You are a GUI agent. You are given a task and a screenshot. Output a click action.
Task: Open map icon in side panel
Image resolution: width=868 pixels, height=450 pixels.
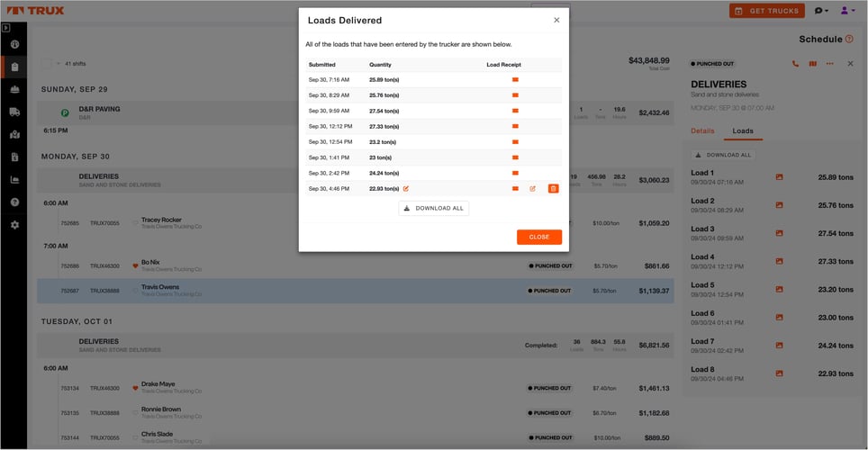coord(813,64)
